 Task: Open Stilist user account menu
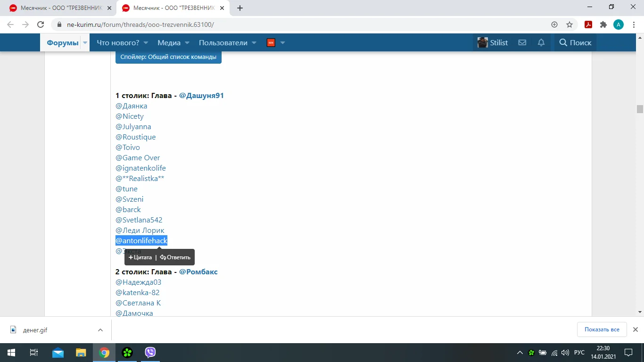pyautogui.click(x=493, y=42)
